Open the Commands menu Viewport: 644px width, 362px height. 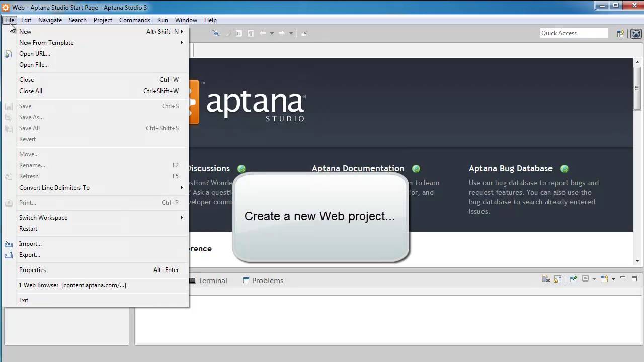(135, 20)
